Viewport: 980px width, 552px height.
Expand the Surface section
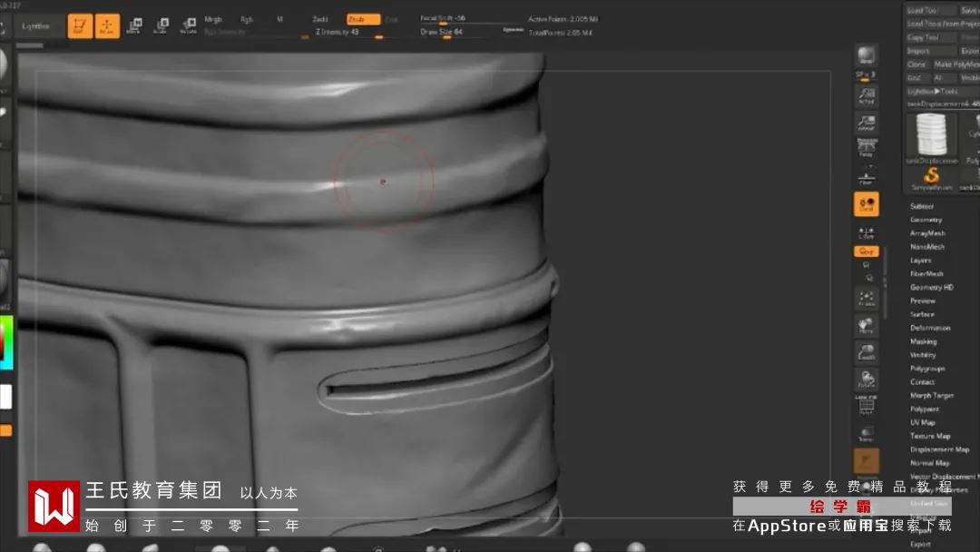click(x=922, y=314)
